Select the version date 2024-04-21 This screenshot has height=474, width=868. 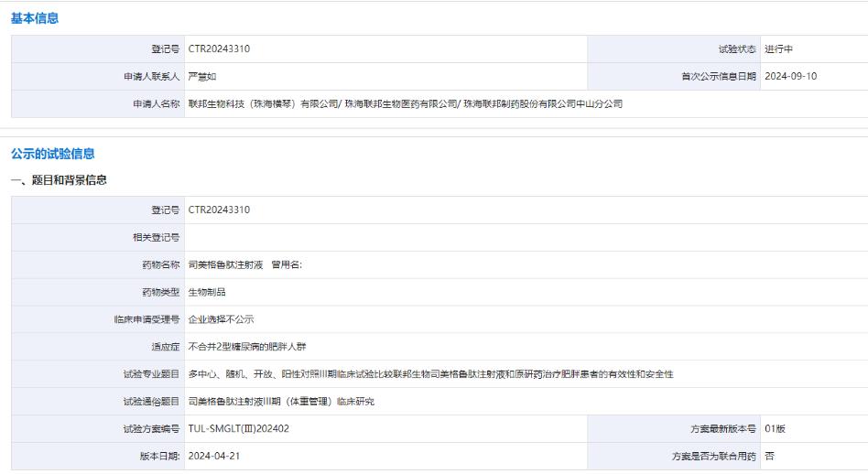[214, 456]
